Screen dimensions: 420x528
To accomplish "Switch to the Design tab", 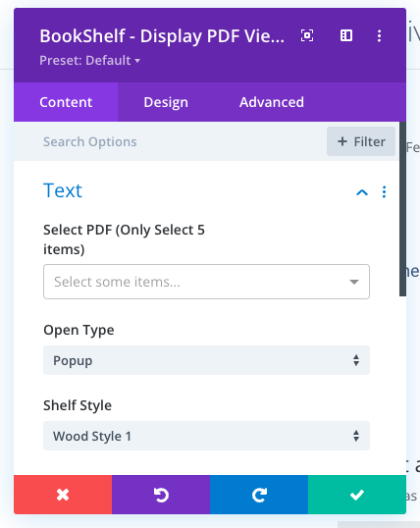I will pos(166,102).
